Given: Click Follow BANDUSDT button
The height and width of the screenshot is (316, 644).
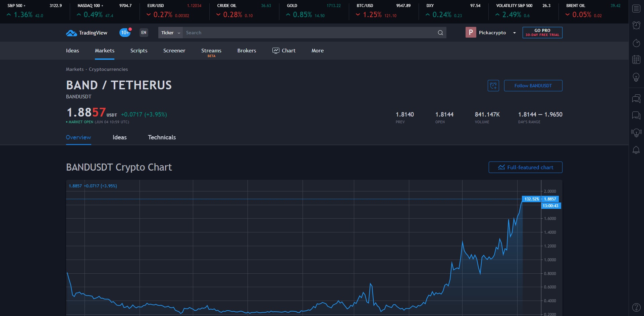Looking at the screenshot, I should tap(533, 86).
